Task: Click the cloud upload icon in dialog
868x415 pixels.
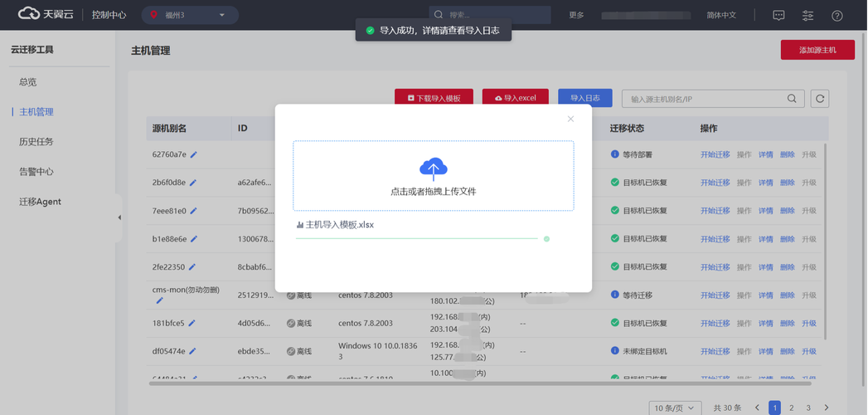Action: (x=434, y=169)
